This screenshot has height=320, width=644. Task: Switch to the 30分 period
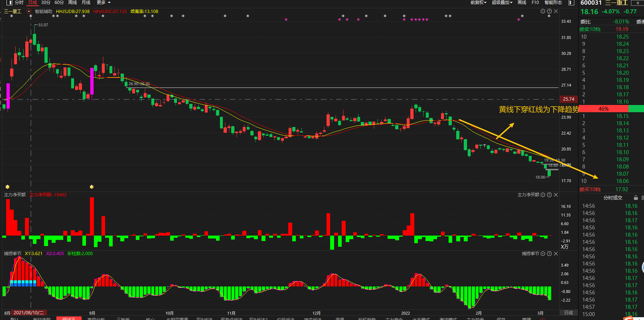pos(46,3)
